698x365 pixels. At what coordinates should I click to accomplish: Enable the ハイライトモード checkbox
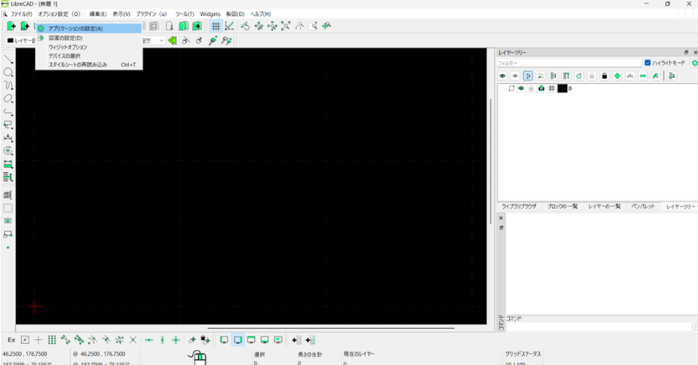click(x=648, y=63)
